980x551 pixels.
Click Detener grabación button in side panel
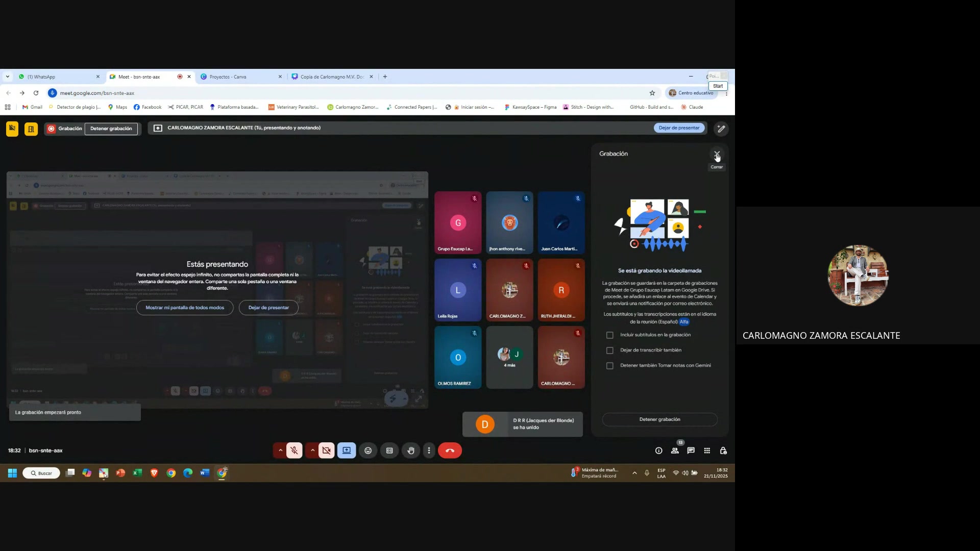(659, 419)
